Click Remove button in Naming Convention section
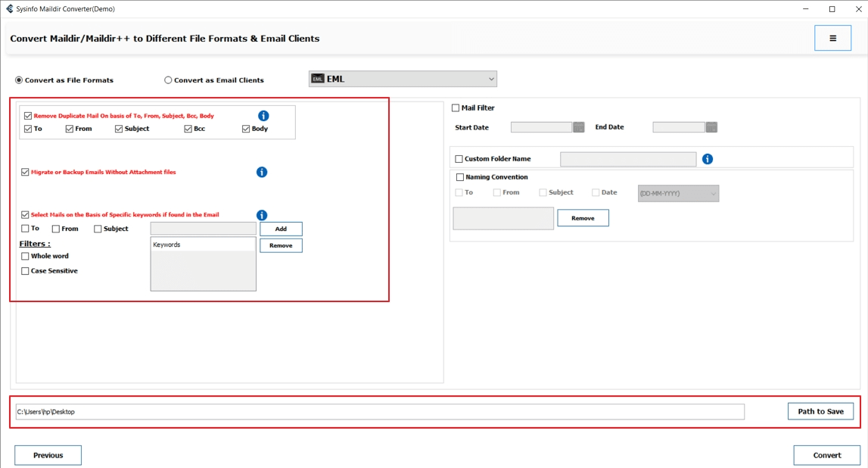Image resolution: width=868 pixels, height=468 pixels. (x=583, y=218)
